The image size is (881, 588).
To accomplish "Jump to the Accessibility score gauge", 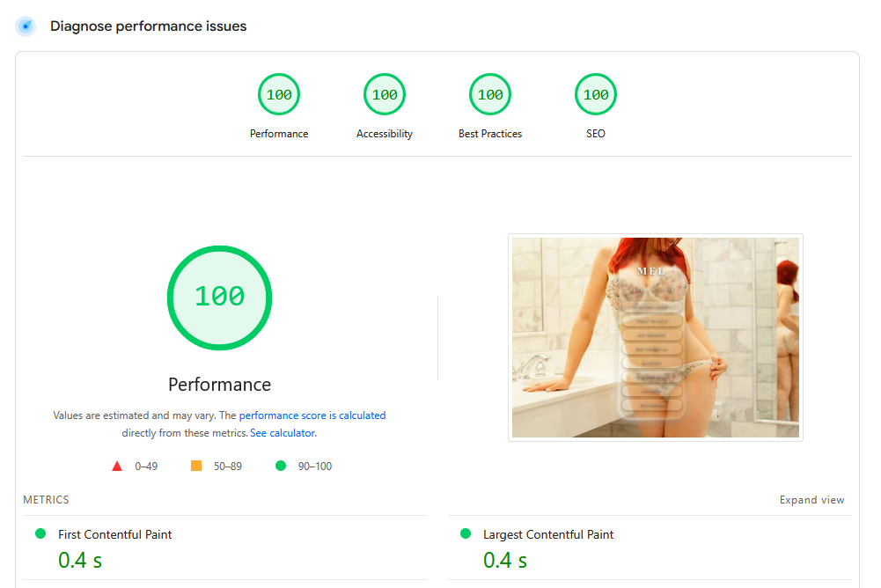I will point(385,95).
